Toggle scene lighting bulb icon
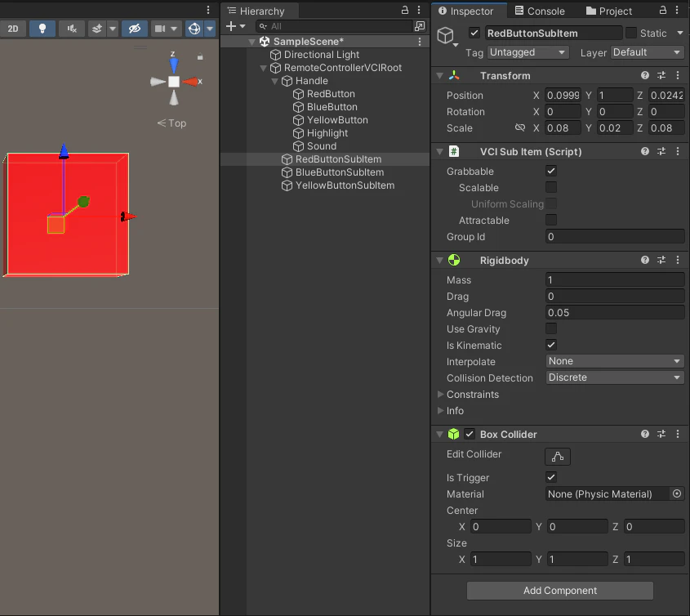690x616 pixels. tap(42, 29)
